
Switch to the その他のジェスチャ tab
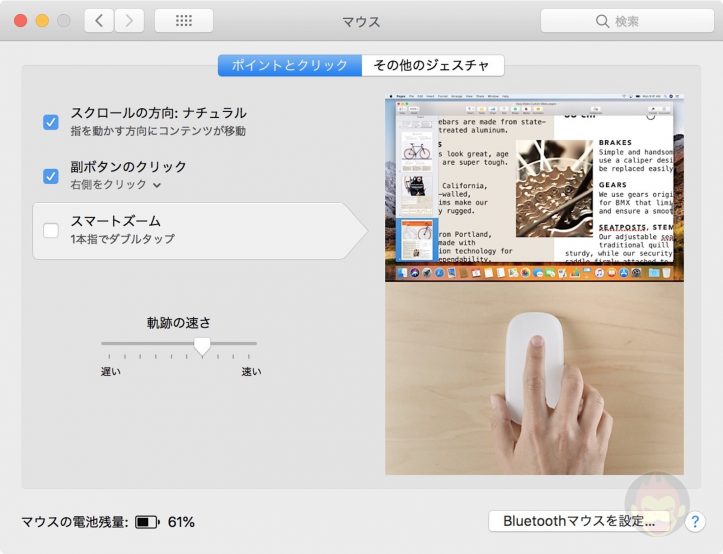(432, 65)
